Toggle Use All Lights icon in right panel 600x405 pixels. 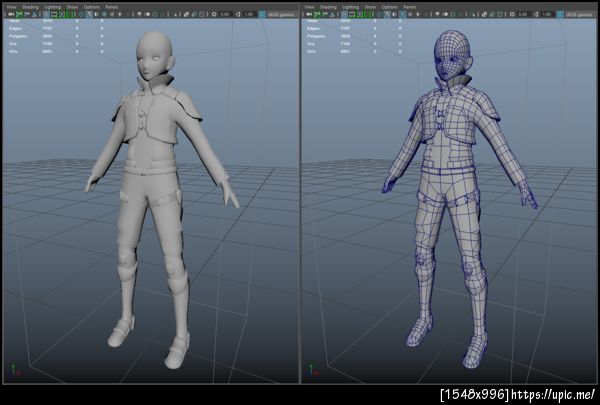click(x=417, y=15)
